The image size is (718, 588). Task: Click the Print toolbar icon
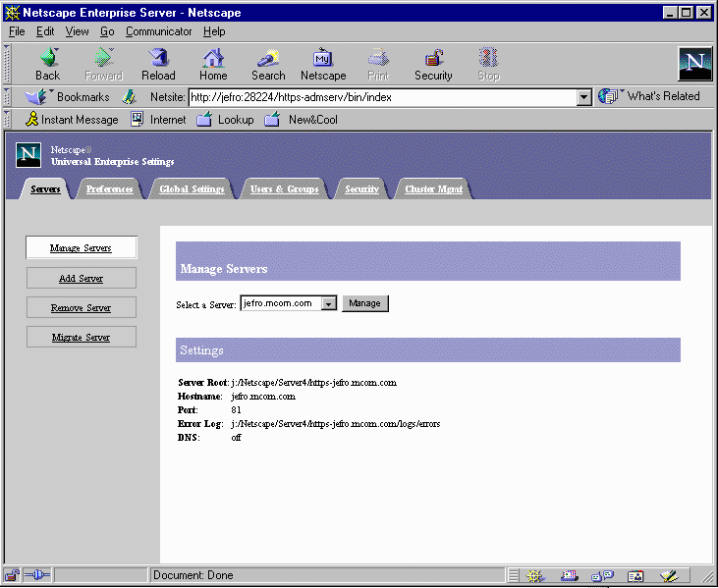coord(378,64)
